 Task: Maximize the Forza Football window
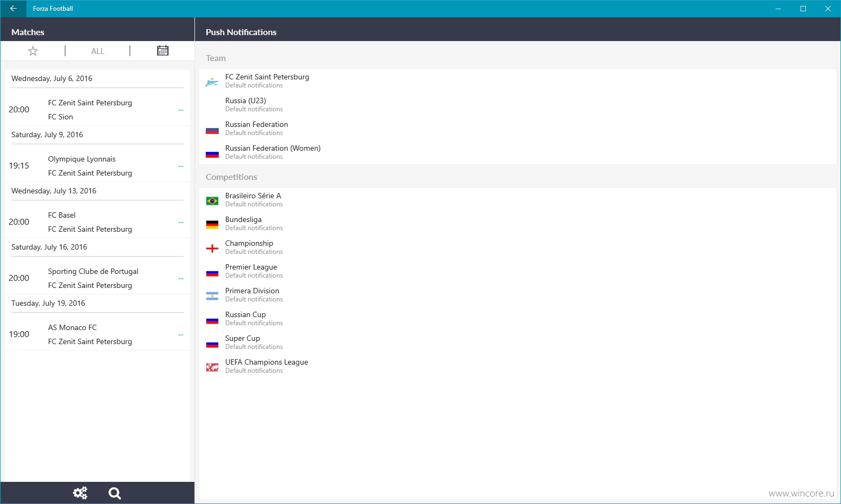click(803, 9)
